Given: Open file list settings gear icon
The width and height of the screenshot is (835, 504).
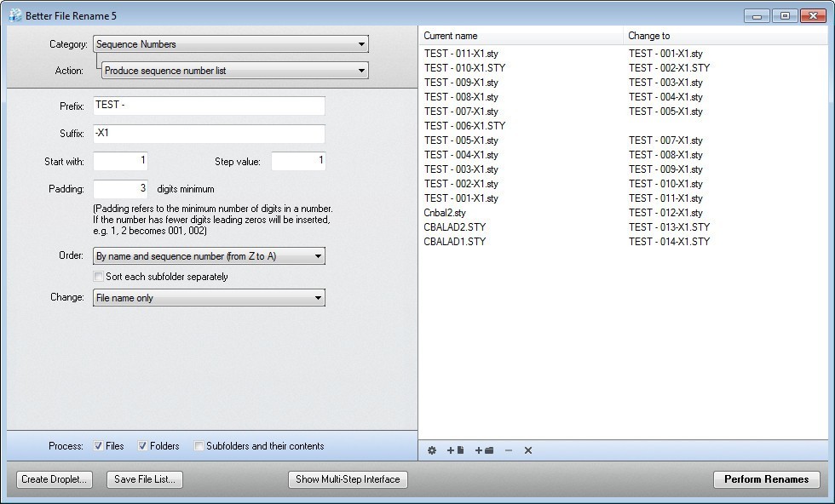Looking at the screenshot, I should click(432, 450).
